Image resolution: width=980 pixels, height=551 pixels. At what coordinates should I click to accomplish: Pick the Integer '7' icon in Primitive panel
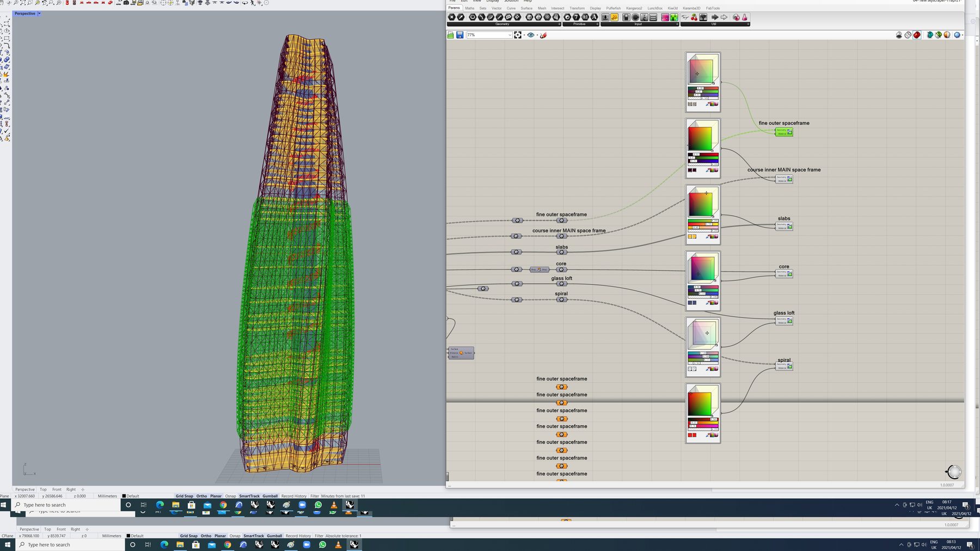(576, 17)
